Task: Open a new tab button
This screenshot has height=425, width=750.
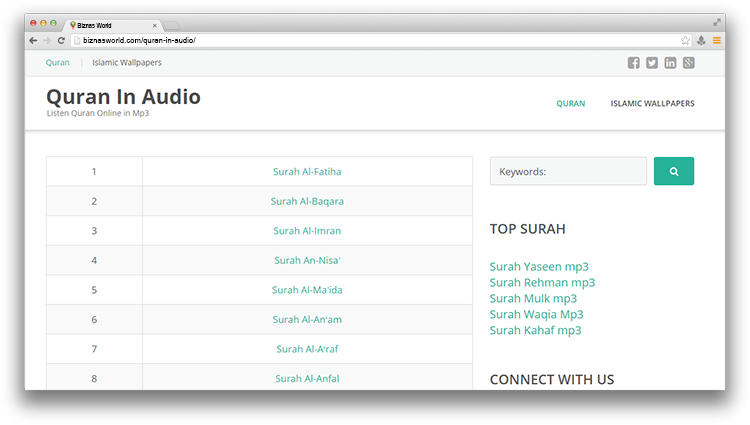Action: click(x=171, y=25)
